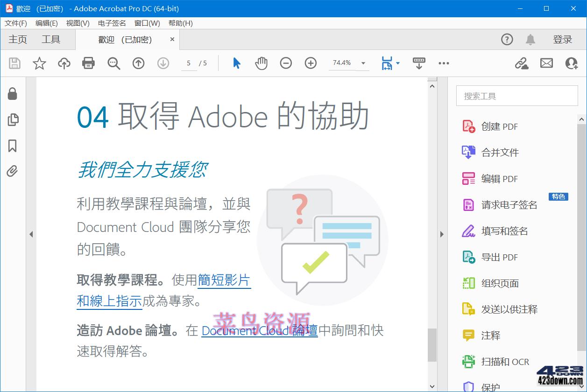Click inside the page number field
Image resolution: width=587 pixels, height=392 pixels.
tap(189, 63)
